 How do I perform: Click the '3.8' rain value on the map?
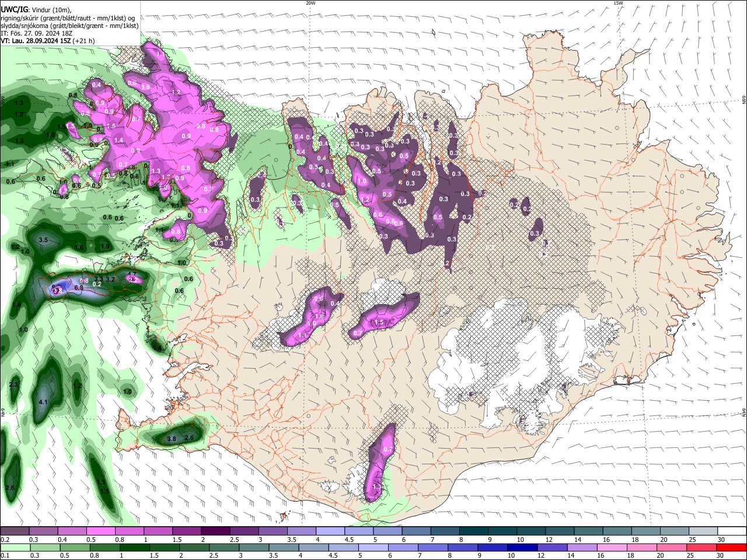pos(172,438)
